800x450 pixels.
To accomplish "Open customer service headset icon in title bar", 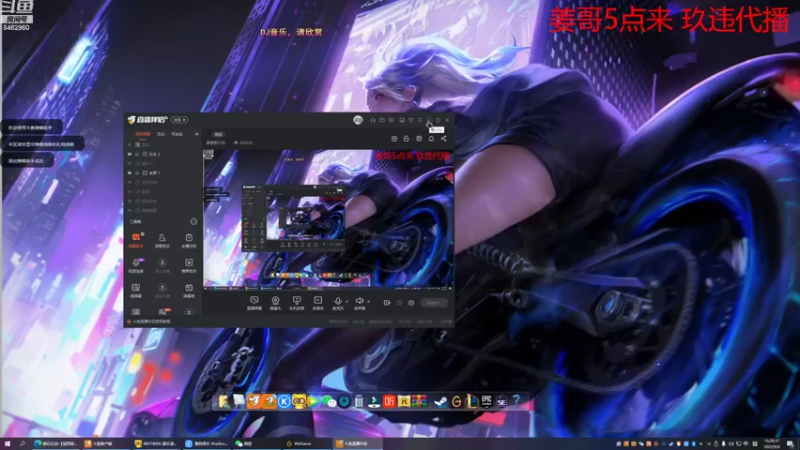I will tap(372, 120).
